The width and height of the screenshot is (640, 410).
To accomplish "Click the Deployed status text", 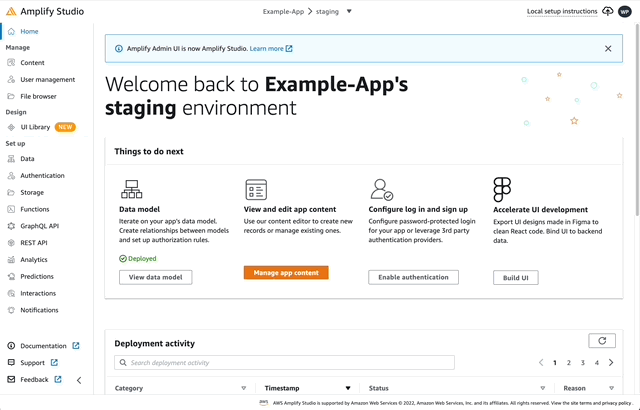I will tap(142, 259).
